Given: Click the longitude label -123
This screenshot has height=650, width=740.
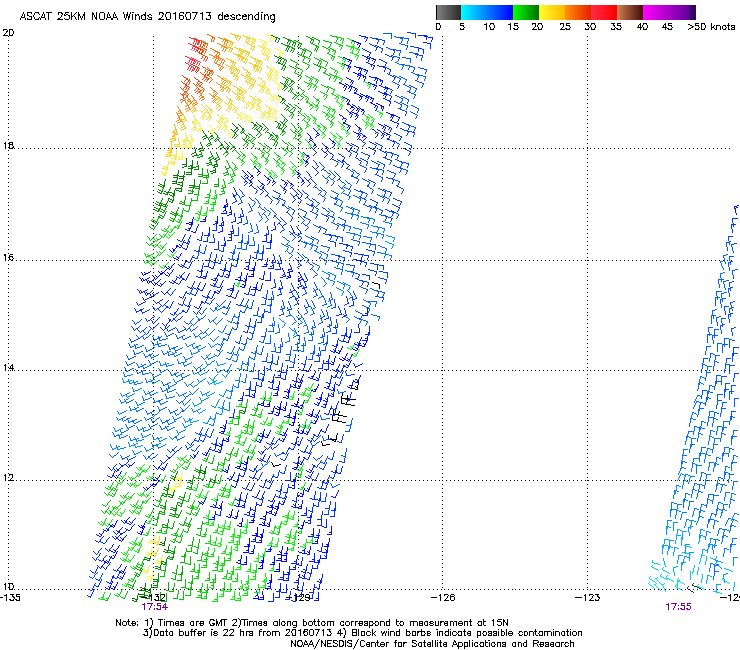Looking at the screenshot, I should point(588,598).
